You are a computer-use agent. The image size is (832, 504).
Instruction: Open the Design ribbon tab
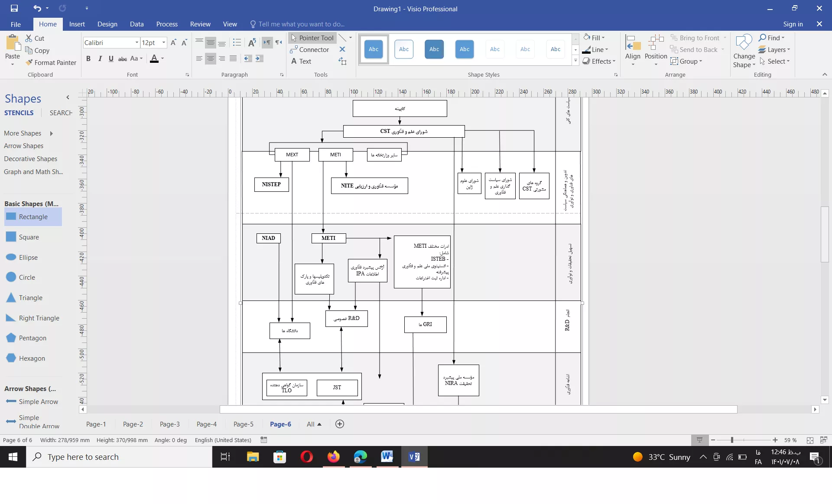pos(107,24)
